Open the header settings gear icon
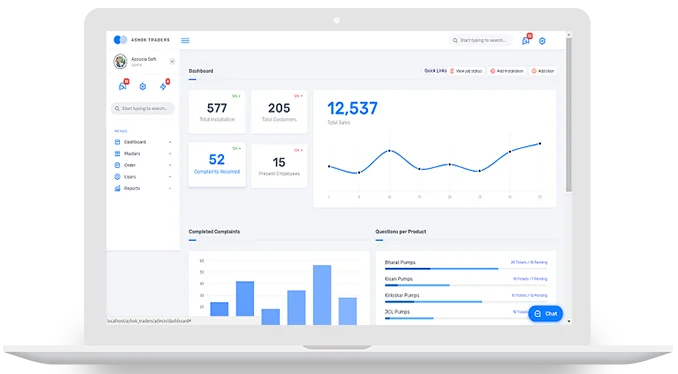678x374 pixels. (x=542, y=41)
